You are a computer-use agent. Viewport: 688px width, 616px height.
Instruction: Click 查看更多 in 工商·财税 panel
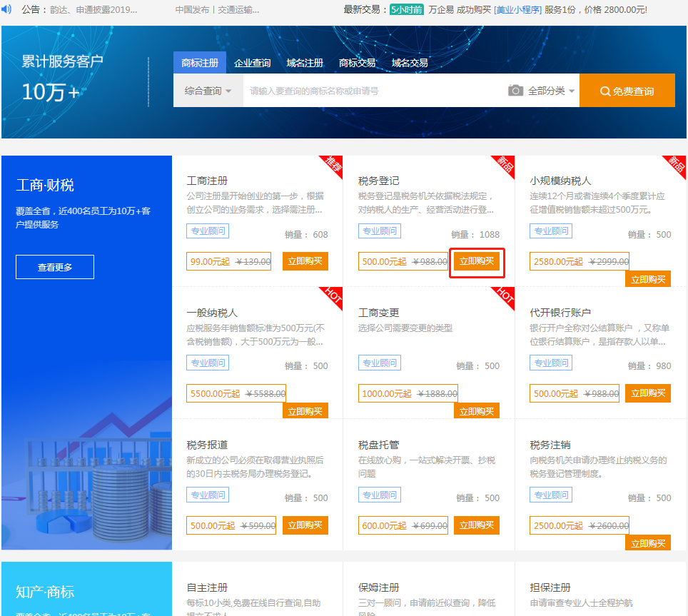pyautogui.click(x=55, y=267)
